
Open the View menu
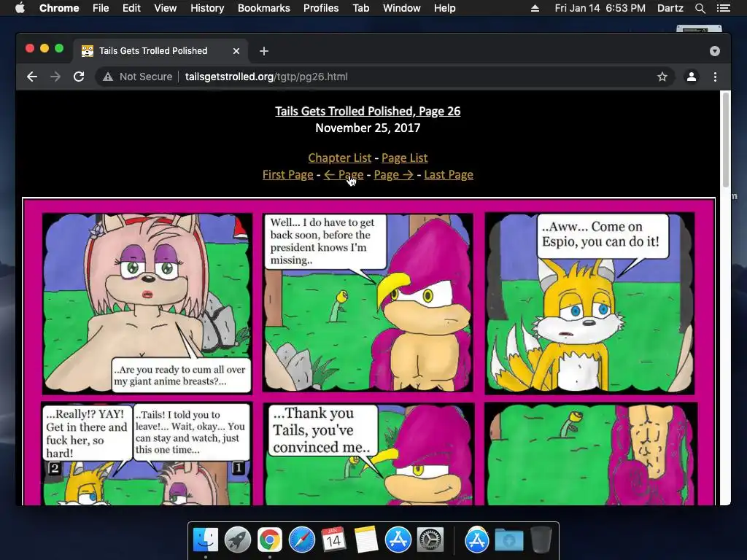coord(166,8)
